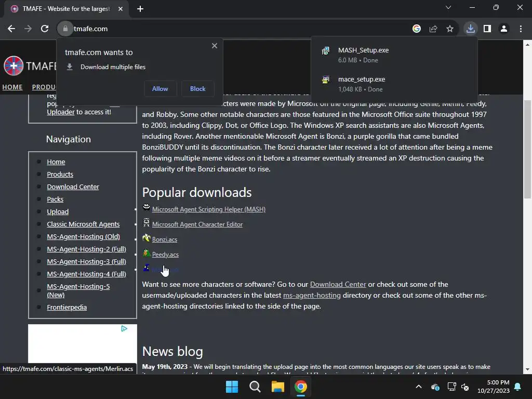Click the page vertical scrollbar thumb
The width and height of the screenshot is (532, 399).
(528, 149)
